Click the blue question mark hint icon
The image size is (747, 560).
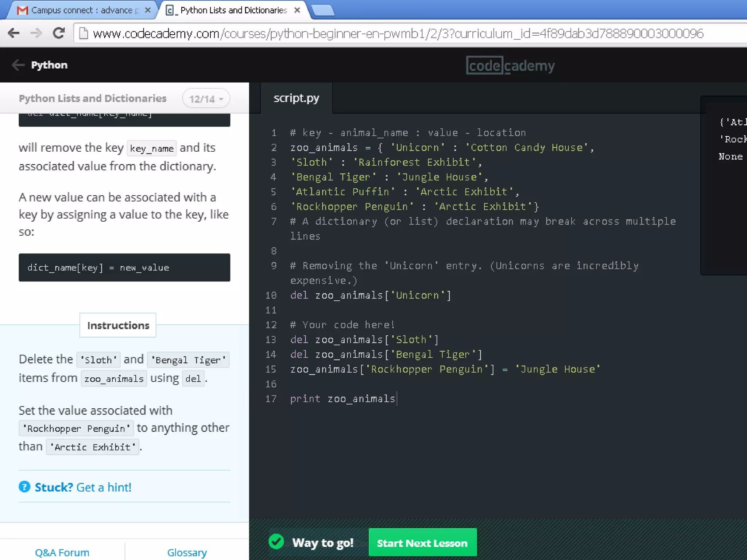(24, 487)
